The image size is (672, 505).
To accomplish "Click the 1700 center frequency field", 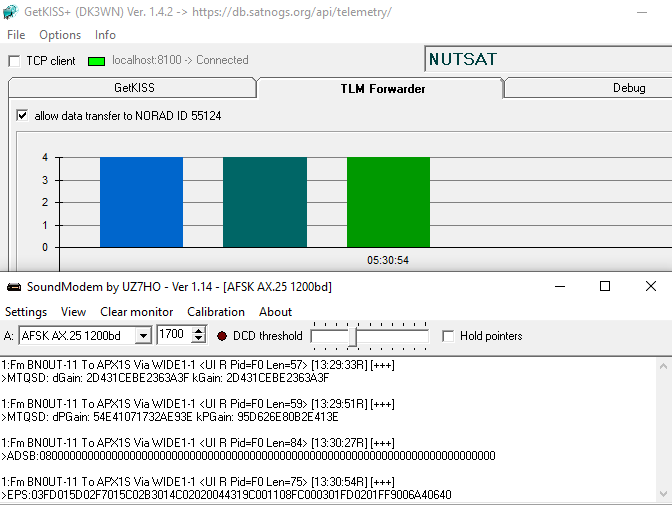I will 175,334.
